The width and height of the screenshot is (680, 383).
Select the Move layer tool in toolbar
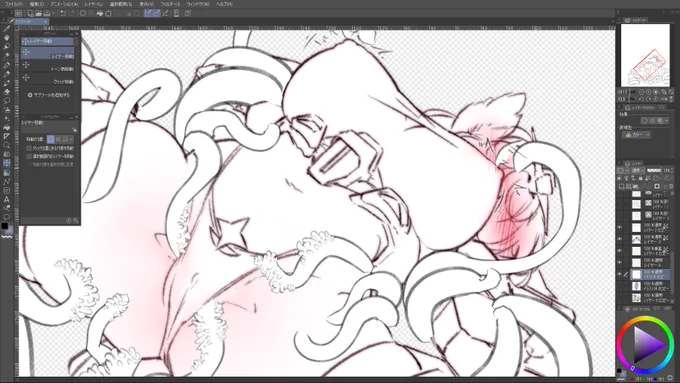7,163
